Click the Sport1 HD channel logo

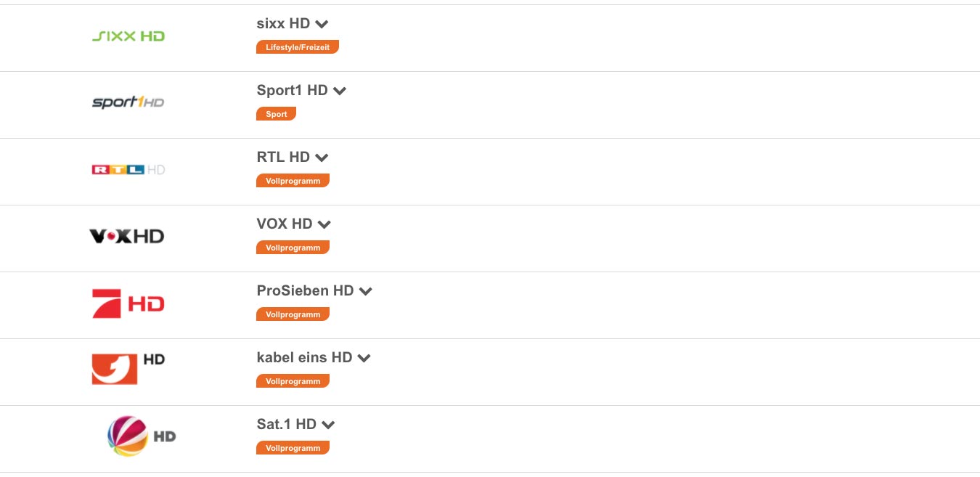point(128,102)
